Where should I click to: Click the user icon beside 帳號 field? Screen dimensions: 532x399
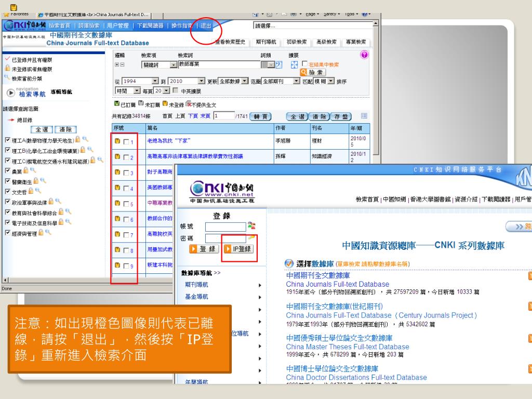click(251, 225)
